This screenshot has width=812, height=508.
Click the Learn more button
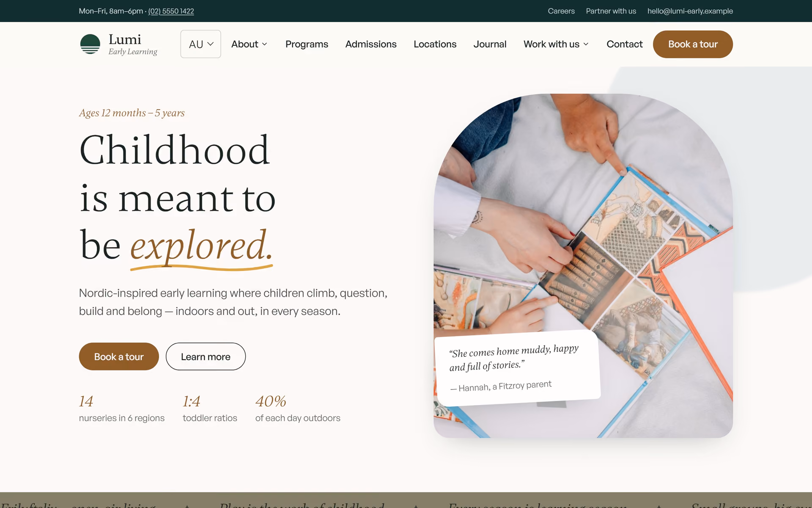point(206,356)
